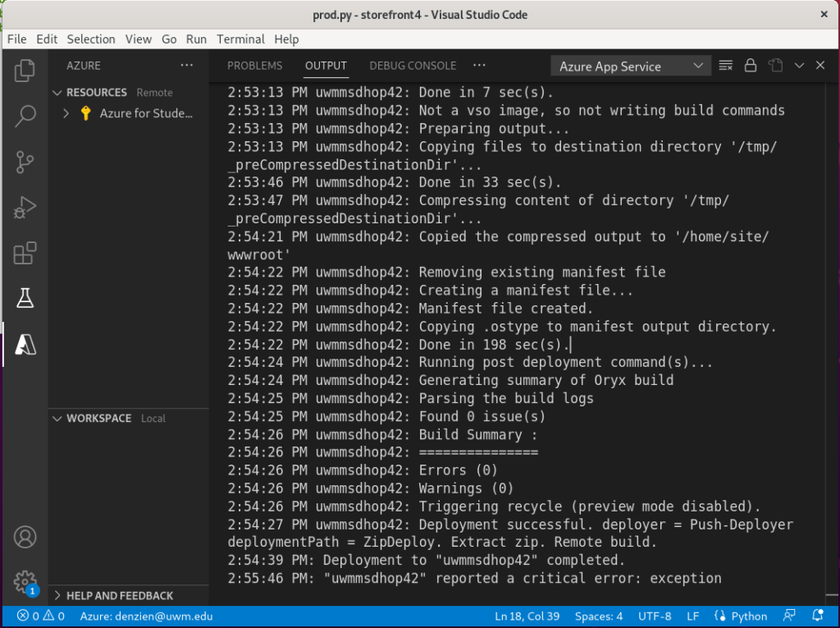
Task: Click the 'Deployment successful' output line
Action: tap(510, 533)
